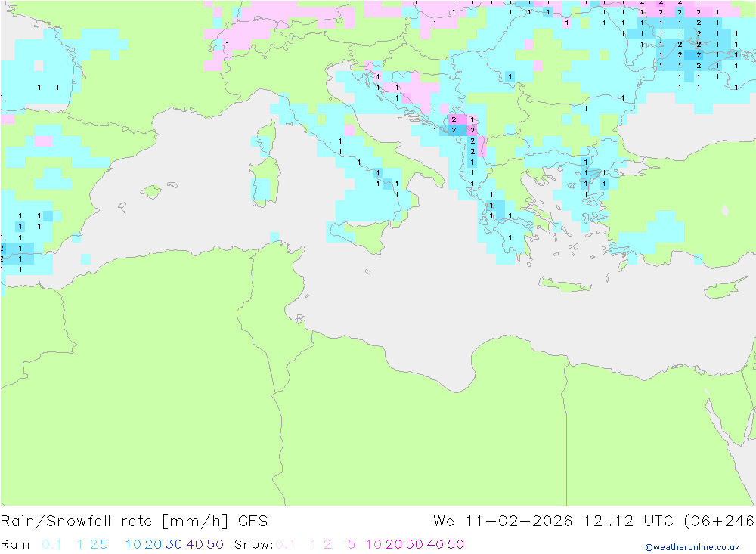Click the weatheronline.co.uk copyright link
This screenshot has width=756, height=554.
tap(692, 547)
